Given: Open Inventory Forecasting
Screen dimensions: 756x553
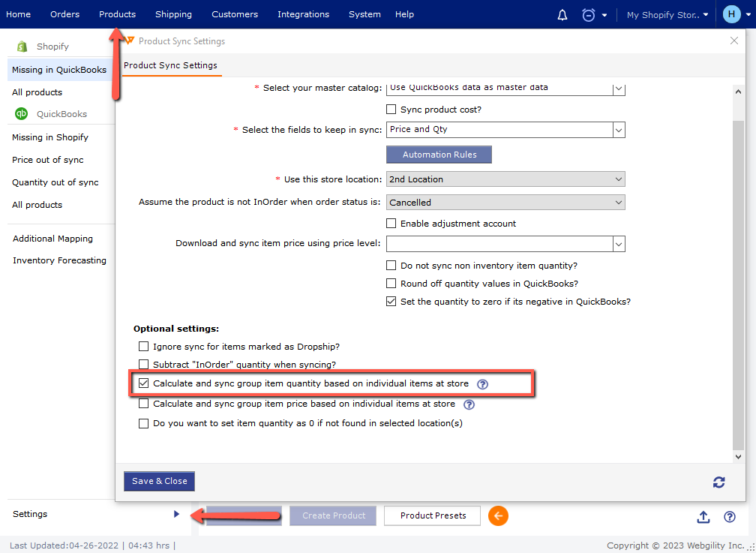Looking at the screenshot, I should (x=59, y=260).
